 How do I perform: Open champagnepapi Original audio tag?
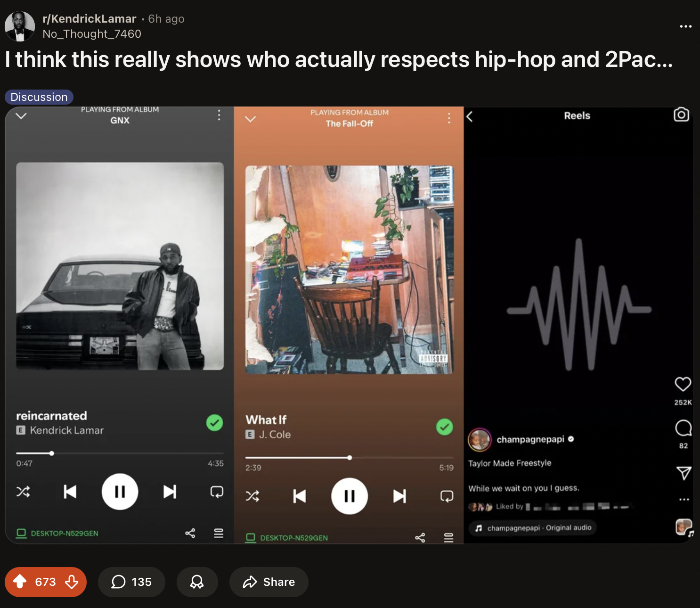click(x=534, y=528)
